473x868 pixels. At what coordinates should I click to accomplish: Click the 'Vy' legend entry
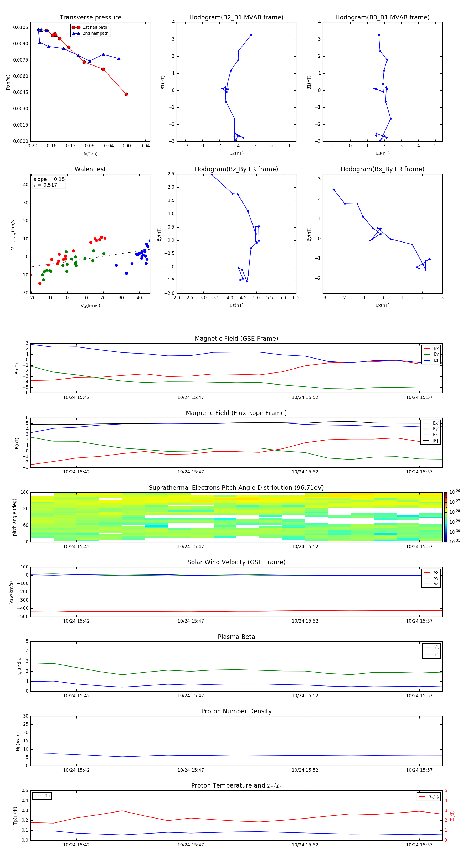pyautogui.click(x=431, y=578)
